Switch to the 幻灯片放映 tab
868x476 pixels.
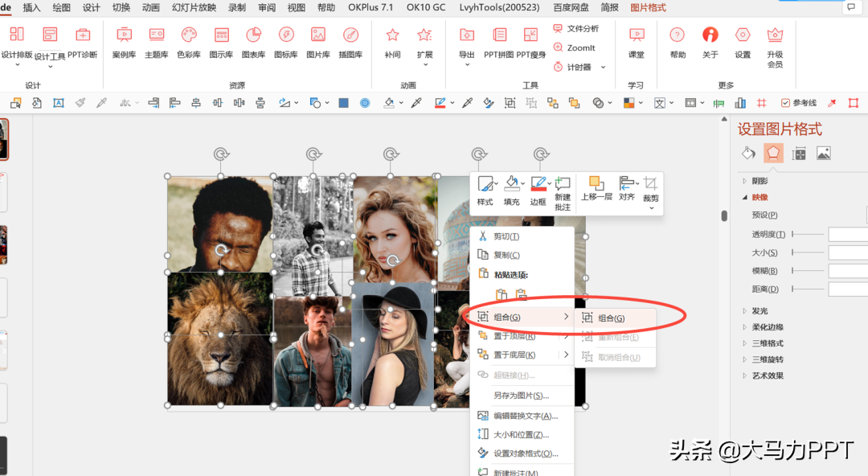(x=194, y=7)
